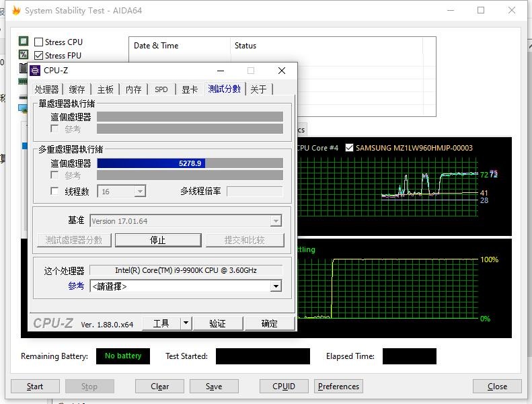Select the 測試分數 tab

224,89
